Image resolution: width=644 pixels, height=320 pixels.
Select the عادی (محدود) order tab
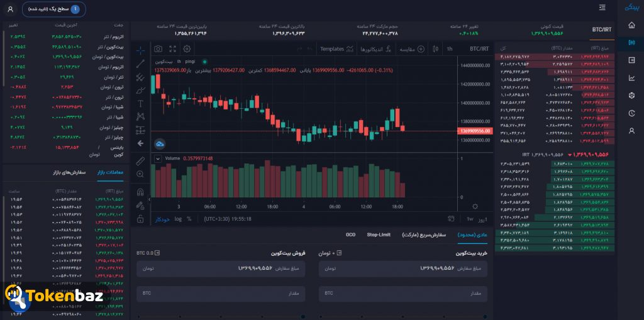tap(472, 234)
